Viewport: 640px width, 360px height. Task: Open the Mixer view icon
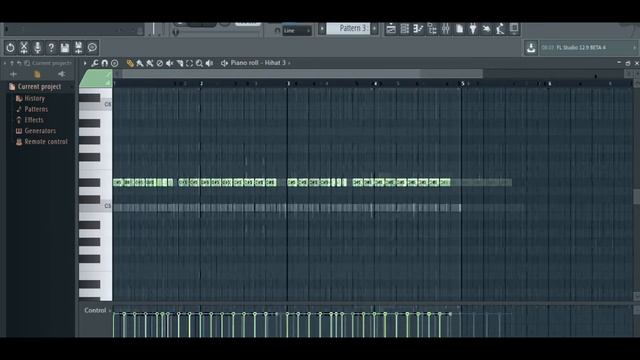point(446,29)
